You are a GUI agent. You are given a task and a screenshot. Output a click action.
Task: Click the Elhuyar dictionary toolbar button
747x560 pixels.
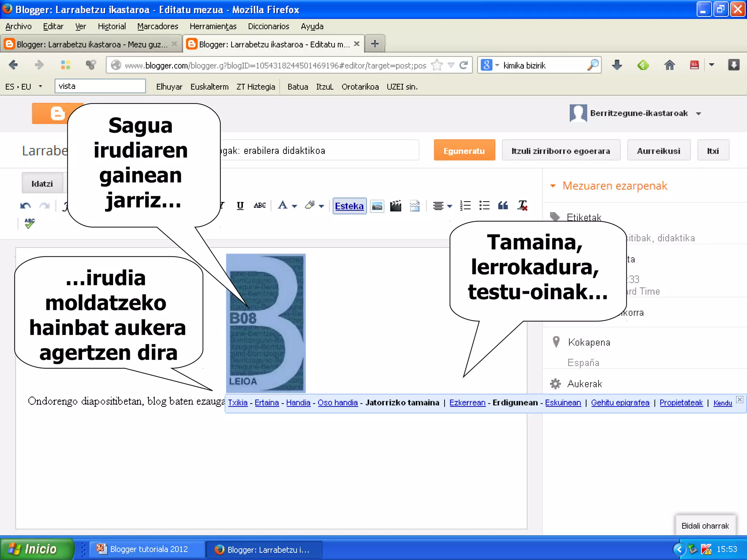click(169, 87)
